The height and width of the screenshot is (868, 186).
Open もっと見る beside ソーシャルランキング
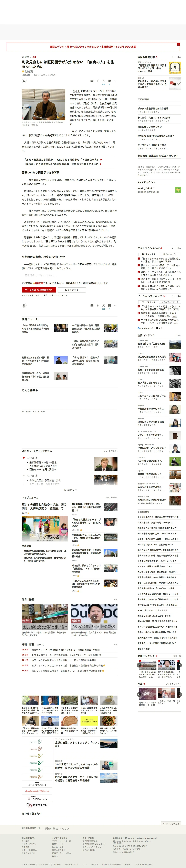coord(176,297)
